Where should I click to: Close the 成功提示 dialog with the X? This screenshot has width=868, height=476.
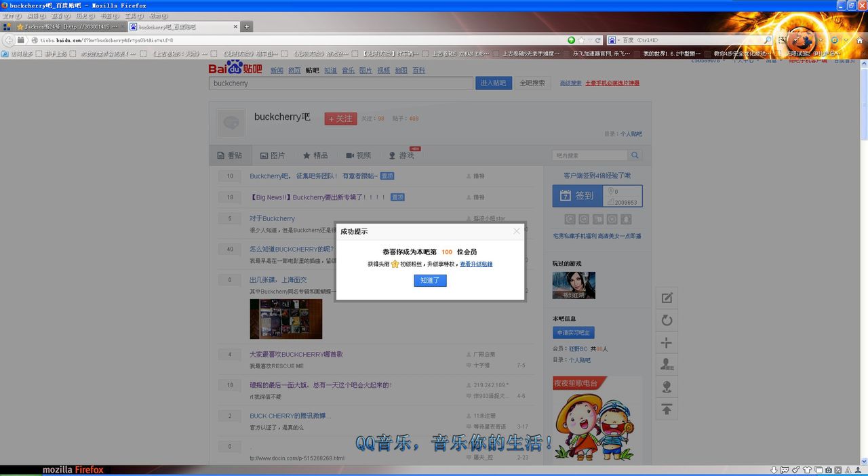[517, 231]
